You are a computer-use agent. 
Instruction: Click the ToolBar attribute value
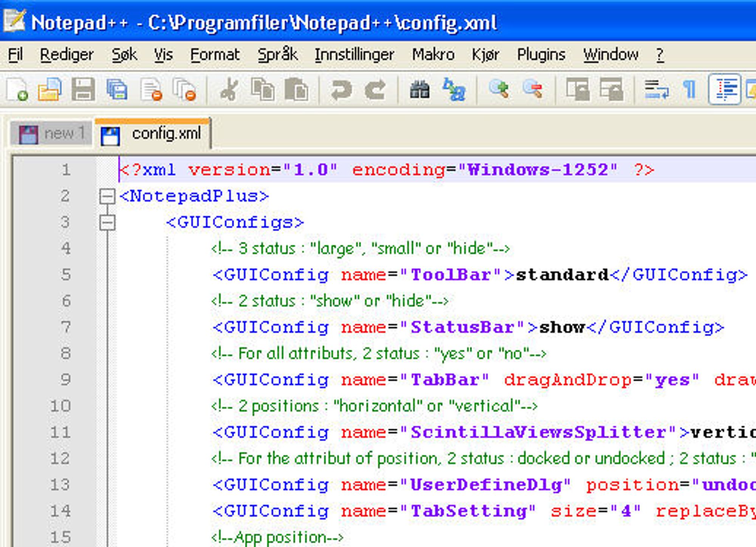451,275
